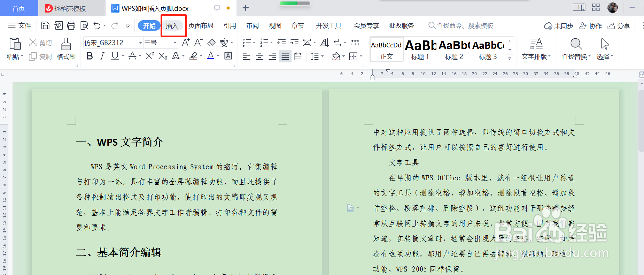This screenshot has height=275, width=644.
Task: Clear formatting with the eraser icon
Action: 211,43
